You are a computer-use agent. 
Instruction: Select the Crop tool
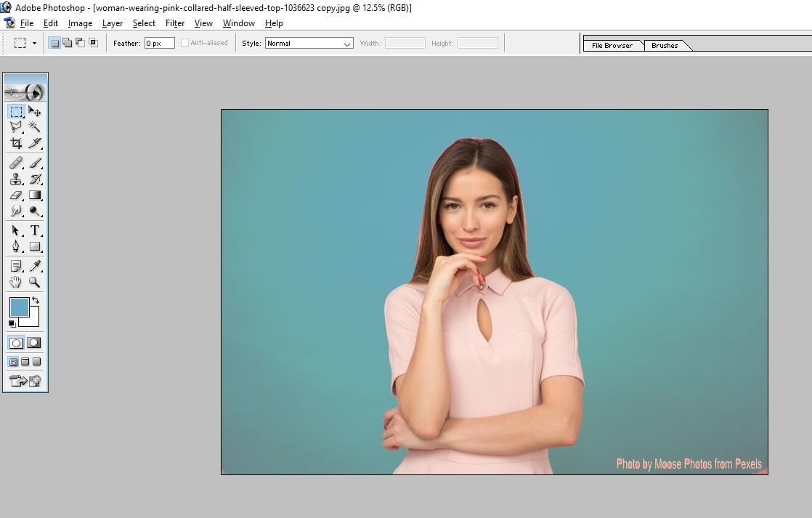(x=16, y=143)
